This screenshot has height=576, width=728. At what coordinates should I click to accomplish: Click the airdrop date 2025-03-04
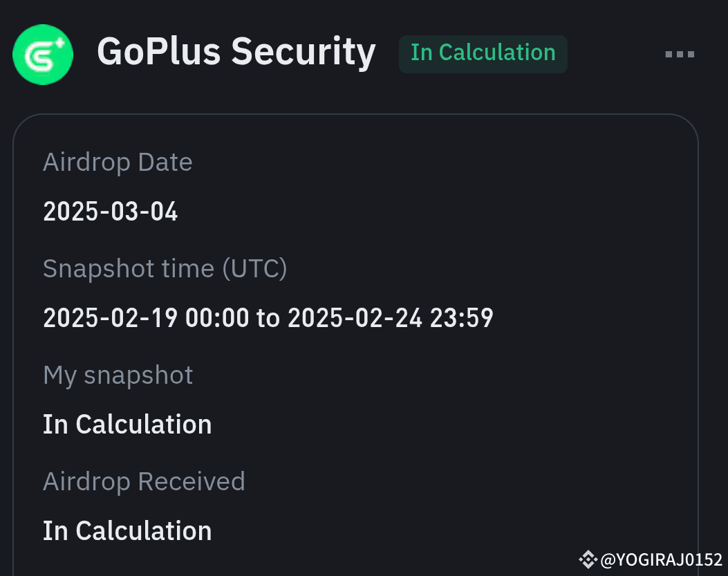point(110,212)
